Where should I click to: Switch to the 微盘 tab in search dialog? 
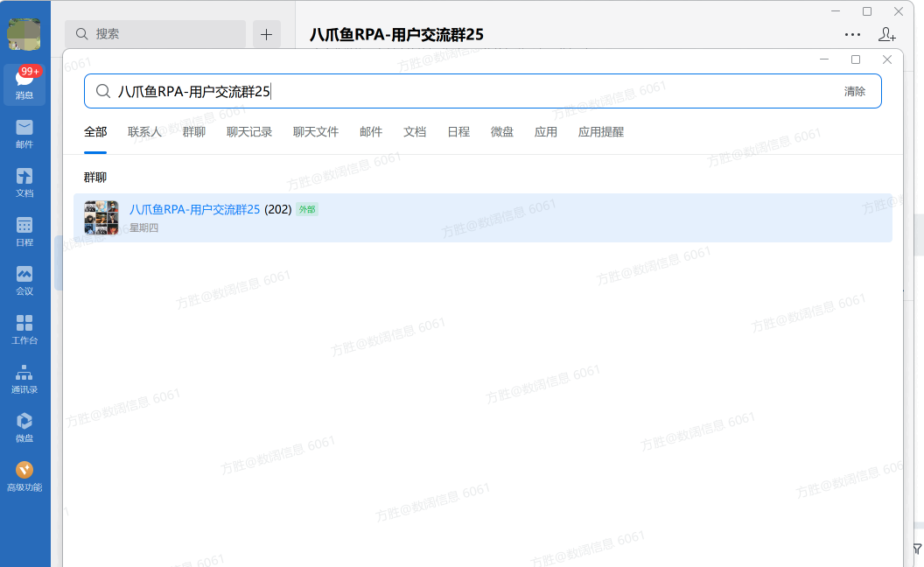click(502, 132)
